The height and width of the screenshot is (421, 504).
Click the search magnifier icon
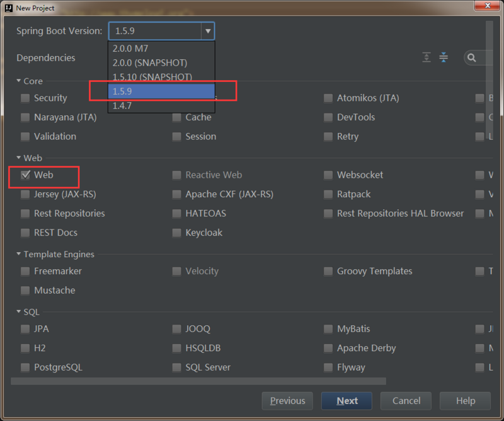[471, 58]
